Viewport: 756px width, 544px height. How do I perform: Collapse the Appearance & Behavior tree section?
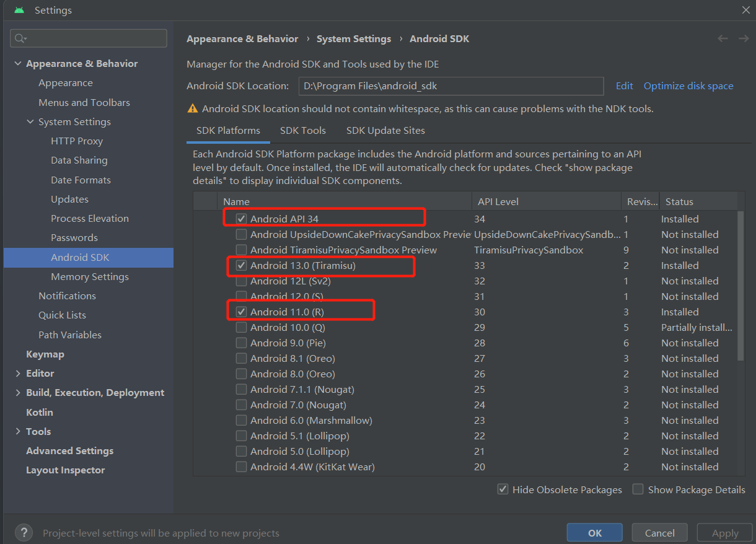pyautogui.click(x=17, y=64)
